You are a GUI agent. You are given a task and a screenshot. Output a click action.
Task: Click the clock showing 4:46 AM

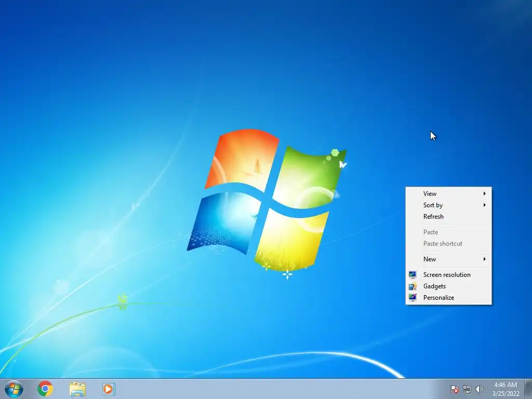coord(505,385)
